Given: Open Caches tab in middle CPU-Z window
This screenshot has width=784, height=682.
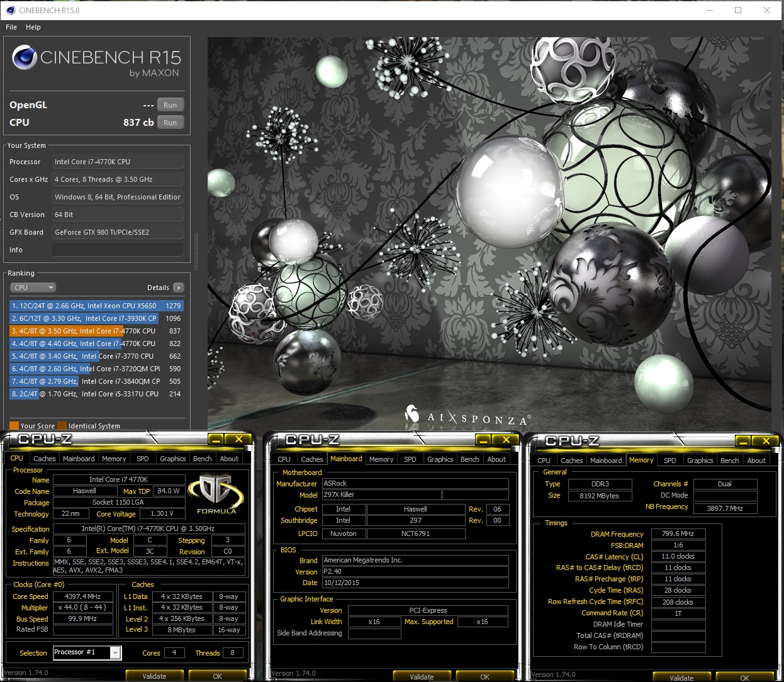Looking at the screenshot, I should coord(311,459).
